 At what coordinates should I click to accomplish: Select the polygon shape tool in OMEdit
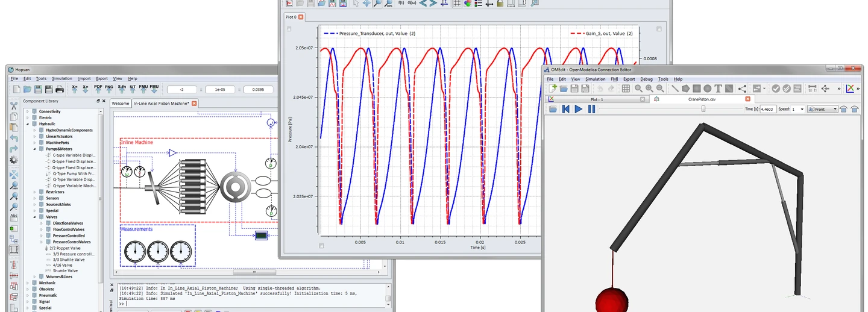[x=686, y=89]
